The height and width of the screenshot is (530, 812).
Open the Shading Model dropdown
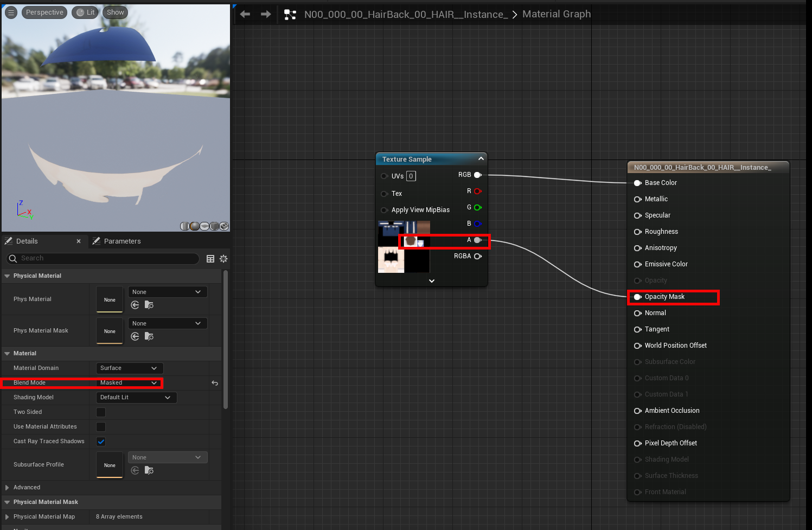(136, 397)
